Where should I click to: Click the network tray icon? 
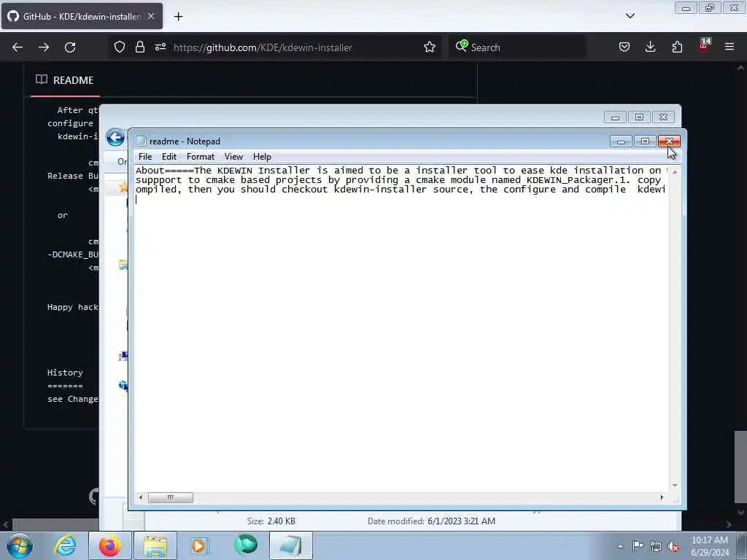[x=656, y=546]
